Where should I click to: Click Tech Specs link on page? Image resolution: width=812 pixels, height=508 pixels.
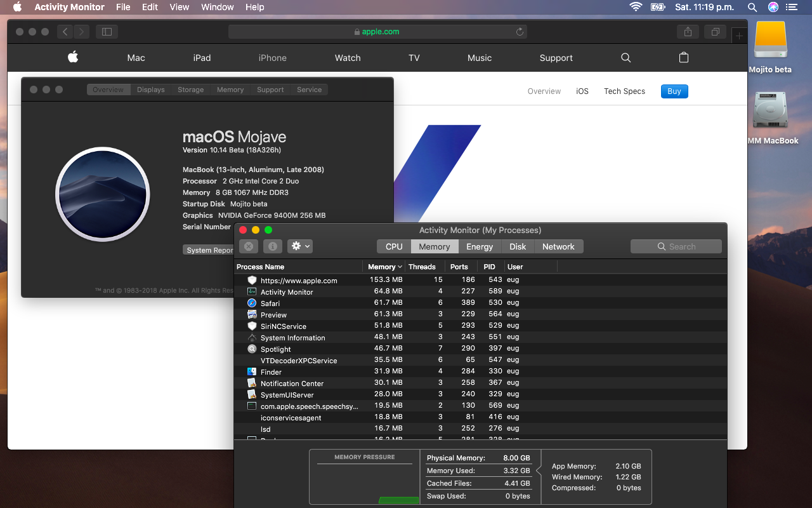click(624, 91)
